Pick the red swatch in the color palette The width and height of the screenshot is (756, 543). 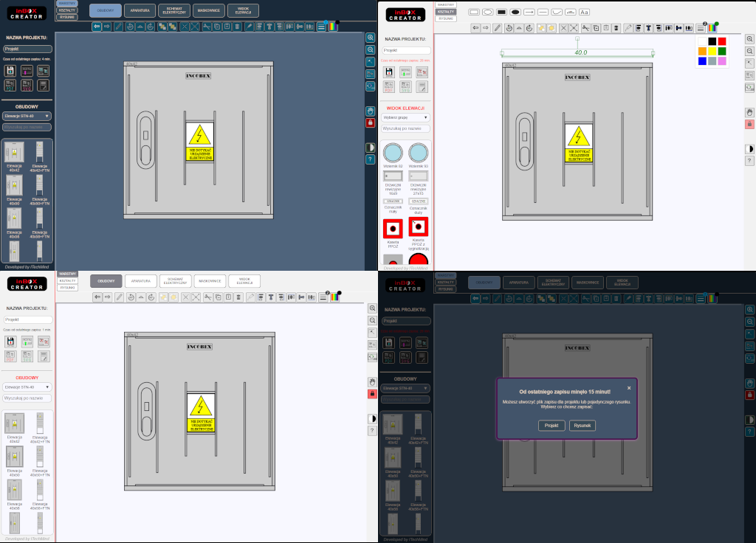(722, 41)
